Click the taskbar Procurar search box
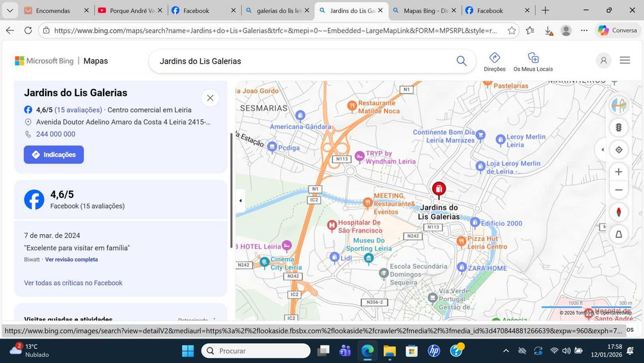 pyautogui.click(x=256, y=351)
